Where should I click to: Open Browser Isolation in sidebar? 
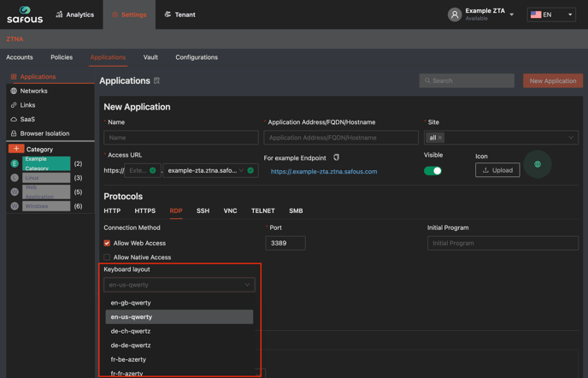click(x=44, y=133)
